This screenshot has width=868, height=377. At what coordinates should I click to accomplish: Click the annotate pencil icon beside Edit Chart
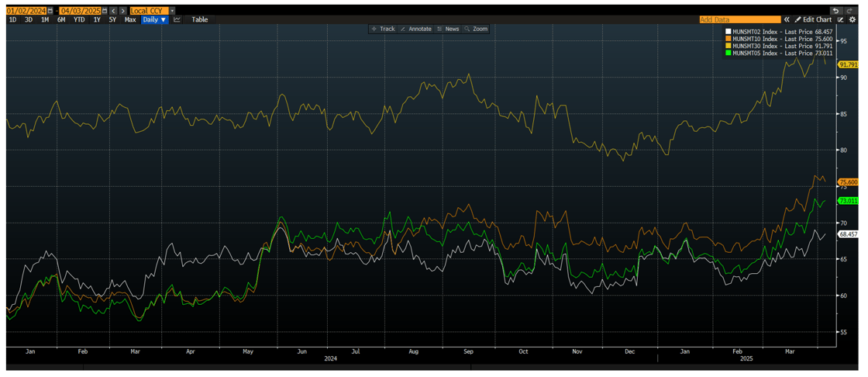click(841, 19)
